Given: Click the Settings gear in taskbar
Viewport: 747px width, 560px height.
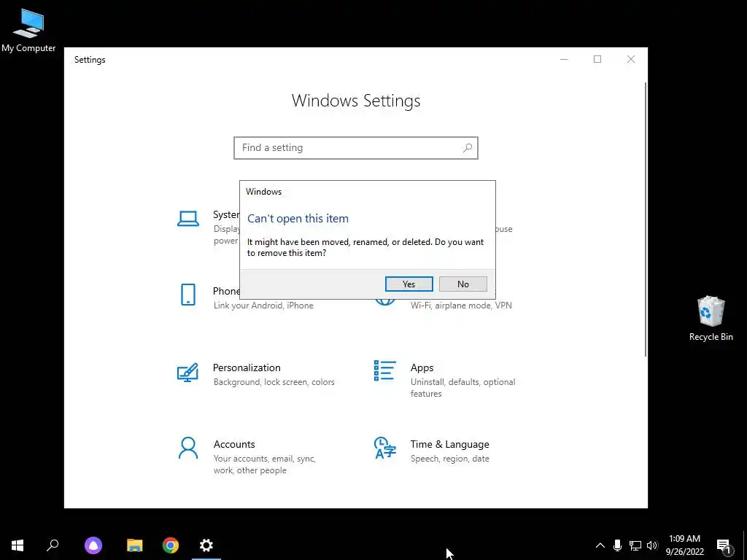Looking at the screenshot, I should (x=206, y=545).
